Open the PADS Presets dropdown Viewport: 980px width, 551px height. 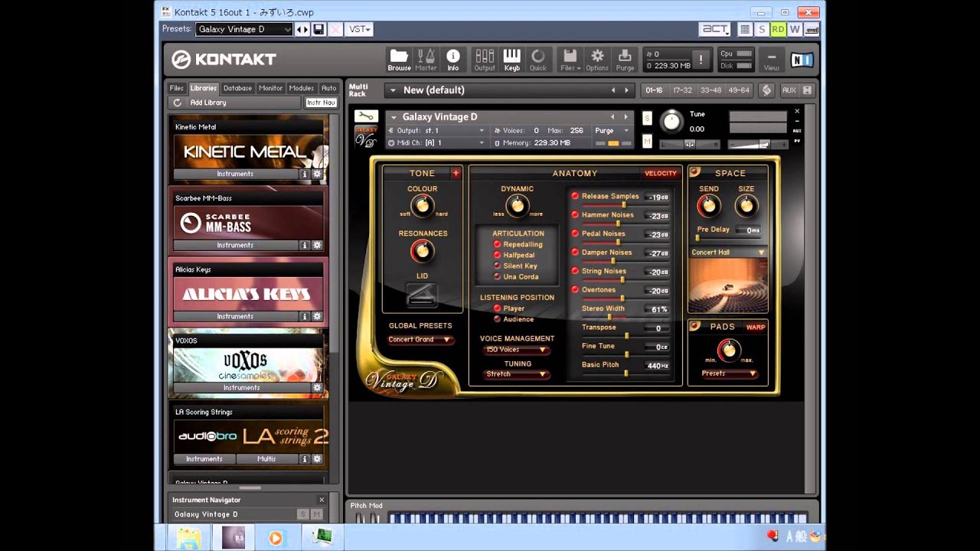tap(729, 373)
